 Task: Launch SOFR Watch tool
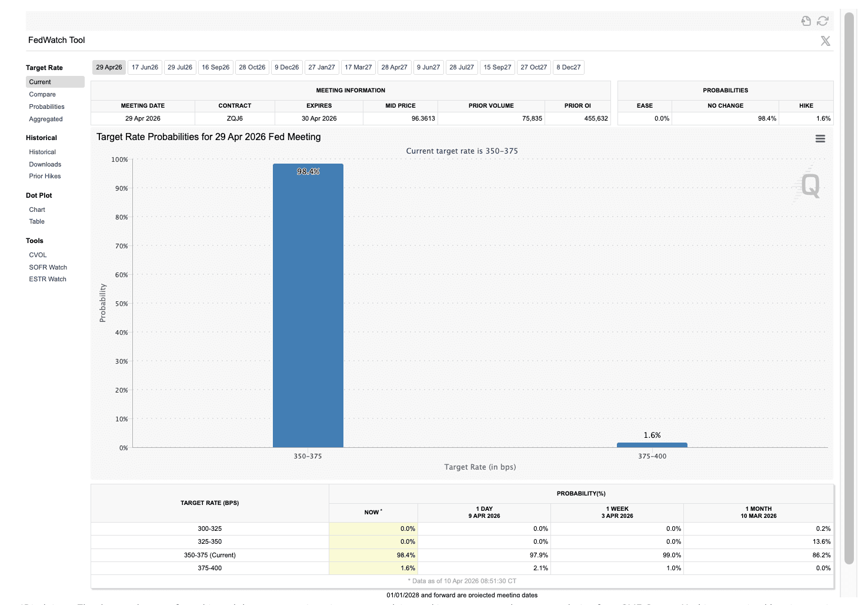(x=48, y=267)
